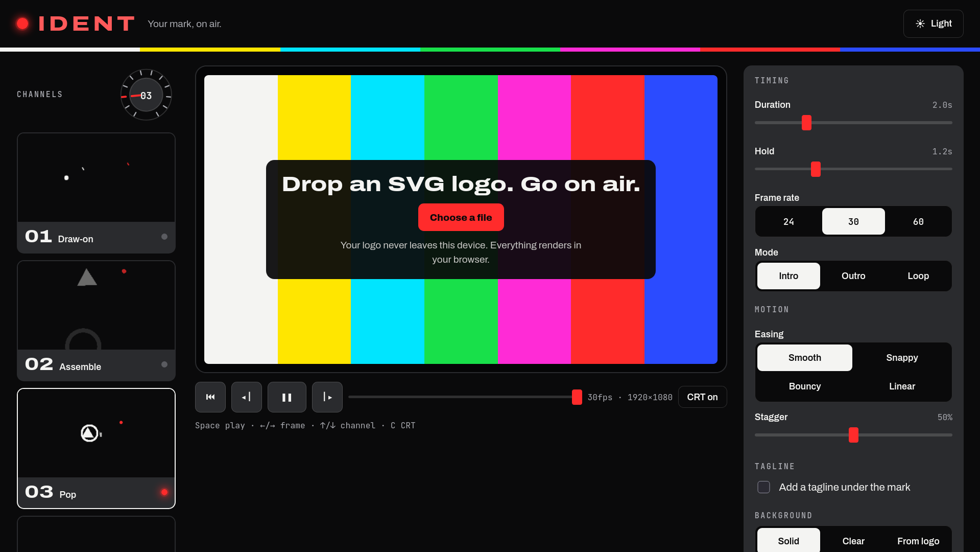Click the 1.2s hold value
Screen dimensions: 980x552
(942, 151)
